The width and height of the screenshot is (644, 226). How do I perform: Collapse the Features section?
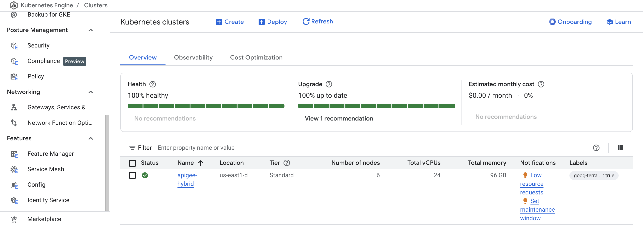tap(90, 139)
